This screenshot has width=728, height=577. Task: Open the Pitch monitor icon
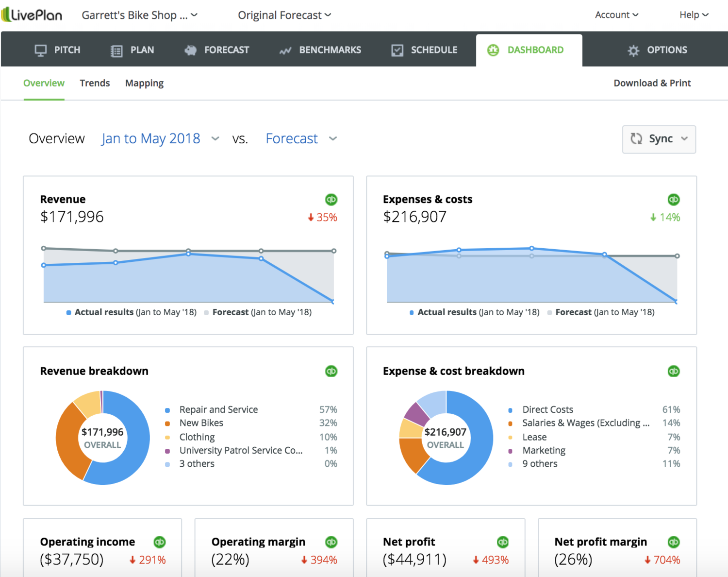[x=41, y=51]
